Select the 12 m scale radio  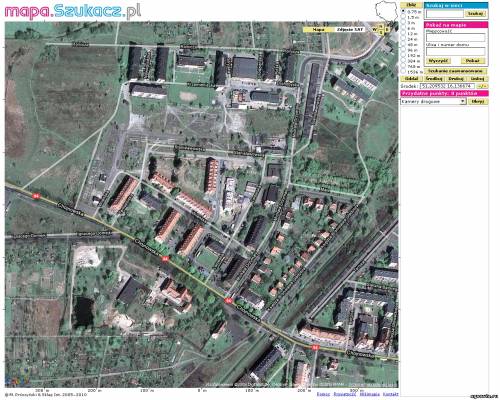403,33
